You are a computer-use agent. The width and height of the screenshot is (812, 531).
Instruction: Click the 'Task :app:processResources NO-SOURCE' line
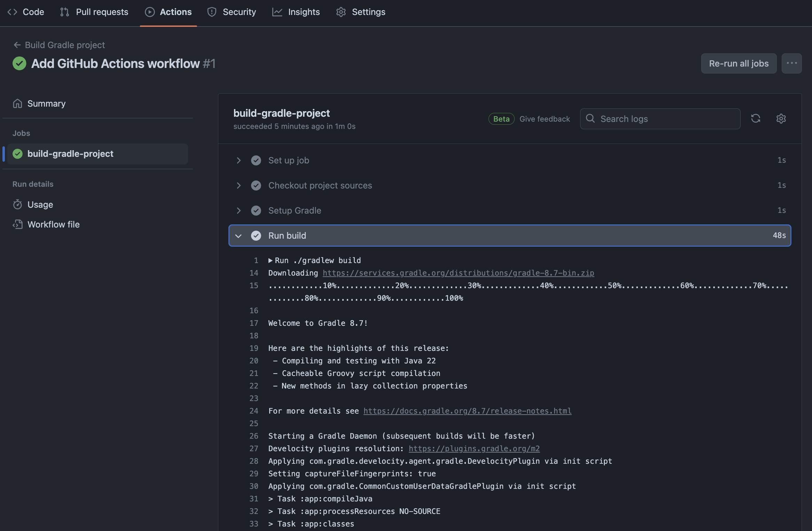pyautogui.click(x=354, y=511)
